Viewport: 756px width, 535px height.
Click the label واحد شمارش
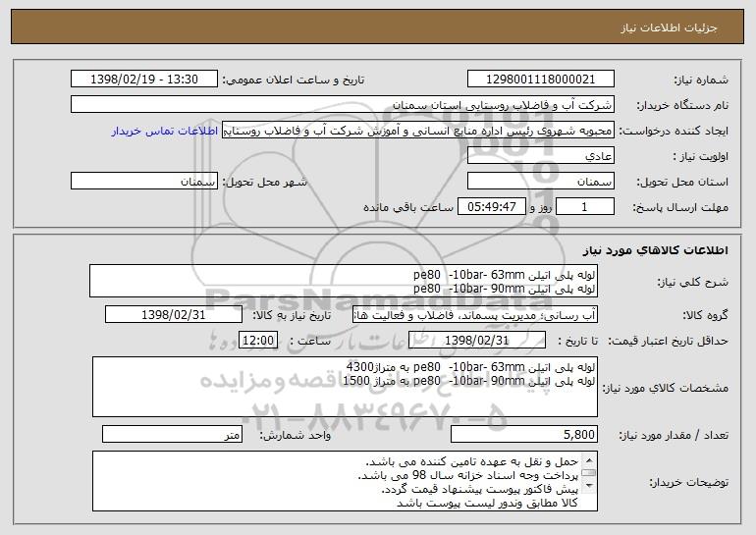[x=296, y=435]
